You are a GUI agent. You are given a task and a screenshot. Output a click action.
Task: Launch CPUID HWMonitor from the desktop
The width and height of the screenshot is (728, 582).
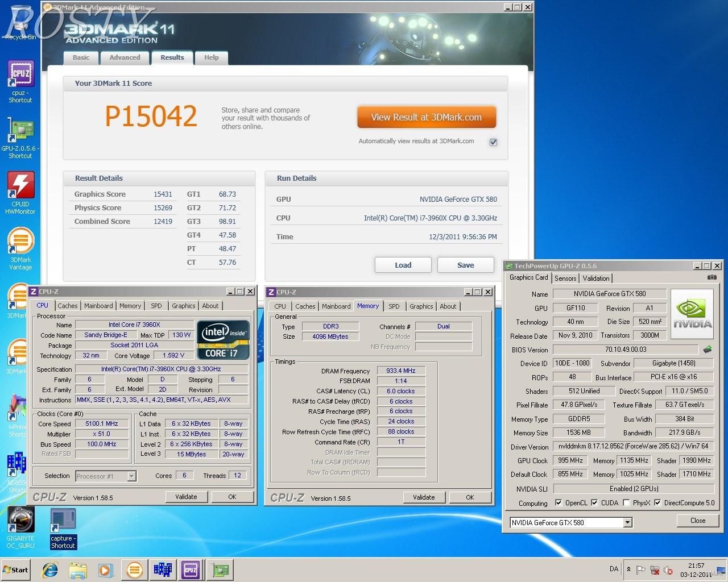[x=20, y=193]
